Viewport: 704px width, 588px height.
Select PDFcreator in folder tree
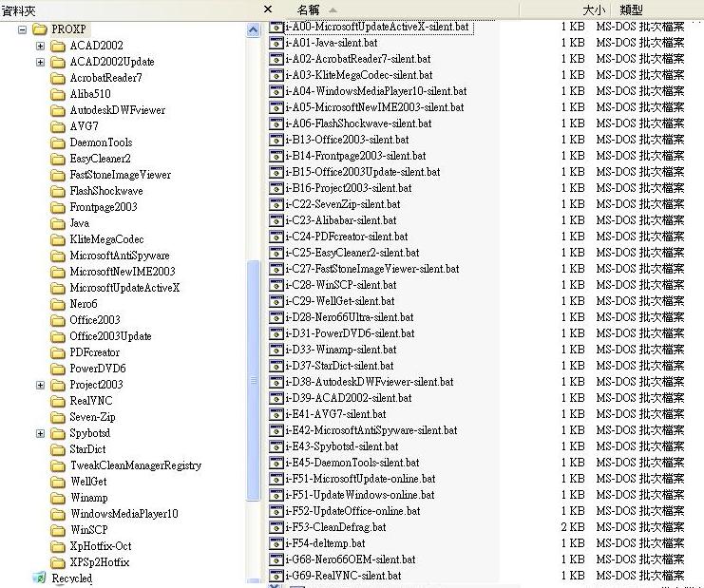95,352
